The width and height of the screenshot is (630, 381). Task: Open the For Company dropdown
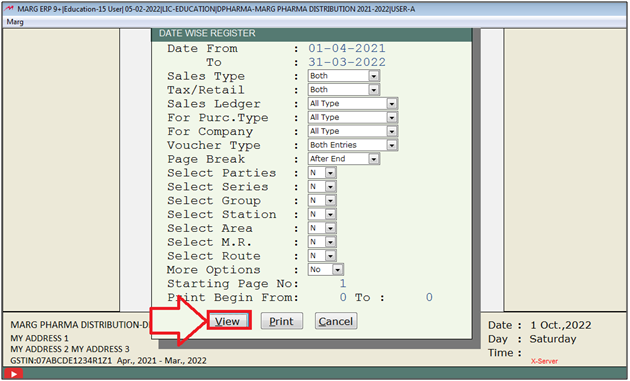coord(392,131)
